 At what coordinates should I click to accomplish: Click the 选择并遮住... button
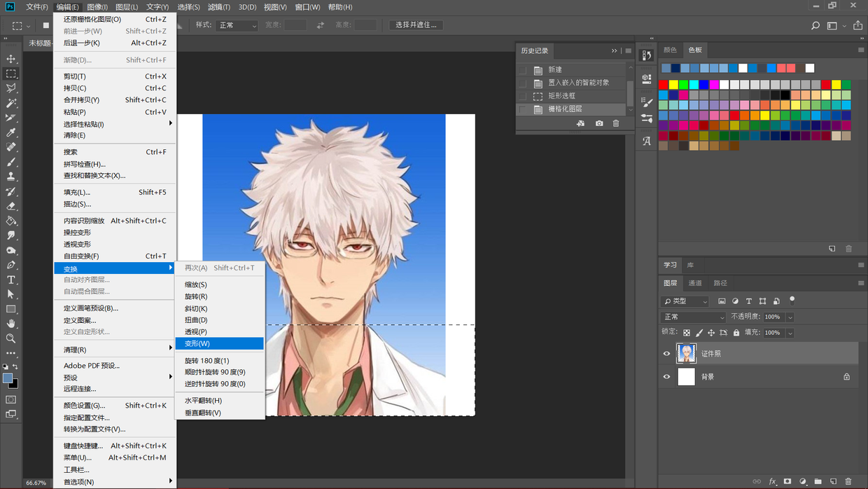[416, 25]
